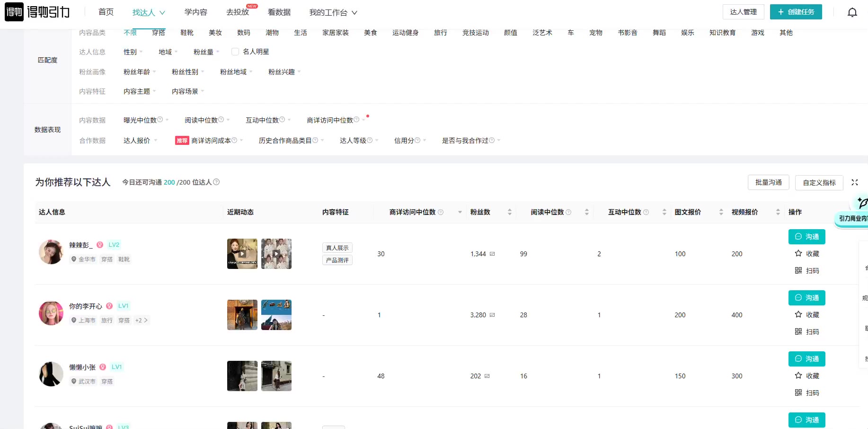Click help icon next to 位达人
This screenshot has width=868, height=429.
pos(216,182)
